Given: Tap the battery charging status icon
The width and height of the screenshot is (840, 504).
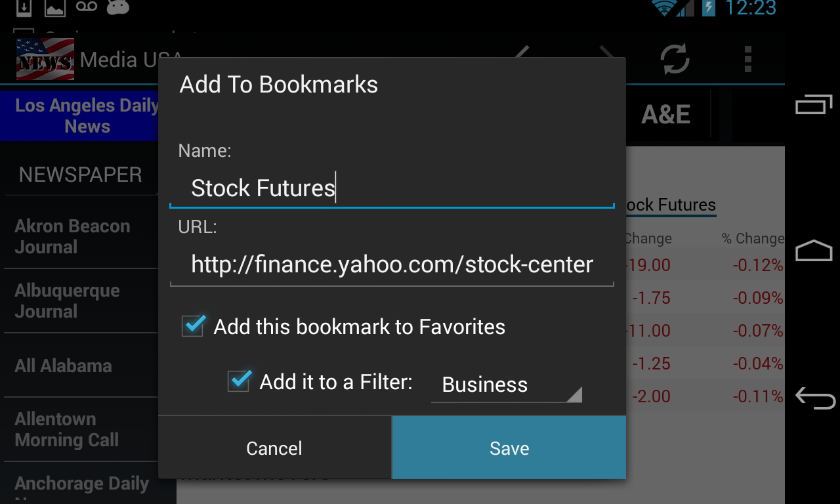Looking at the screenshot, I should click(708, 8).
